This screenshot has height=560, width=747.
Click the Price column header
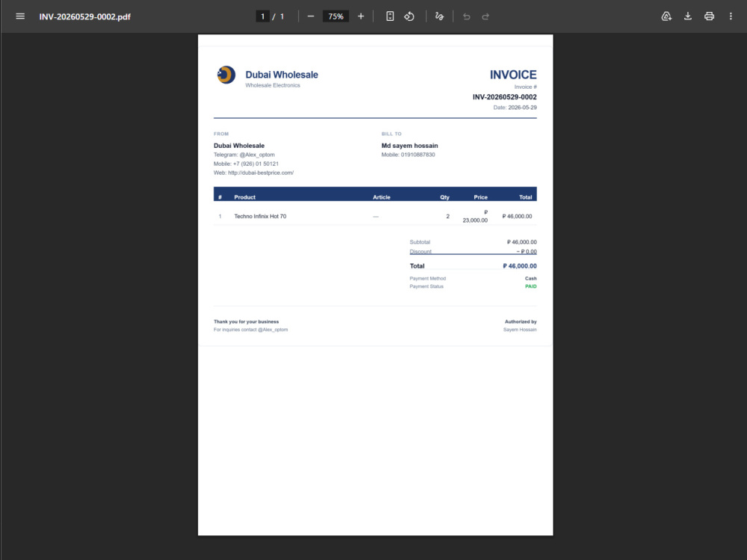[480, 197]
